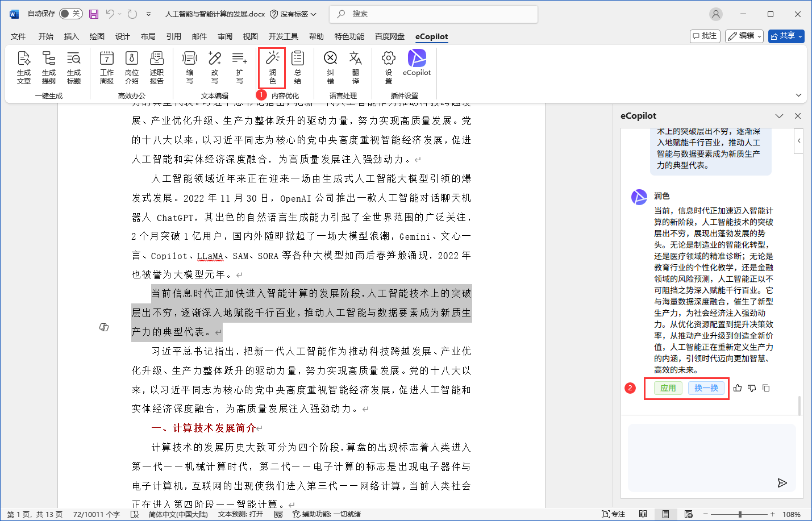Image resolution: width=812 pixels, height=521 pixels.
Task: Send message with the paper plane icon
Action: coord(782,483)
